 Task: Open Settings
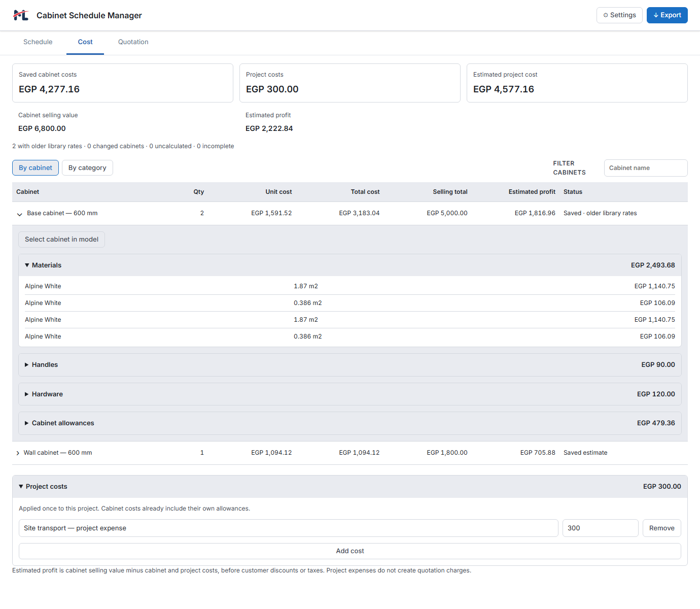coord(619,15)
